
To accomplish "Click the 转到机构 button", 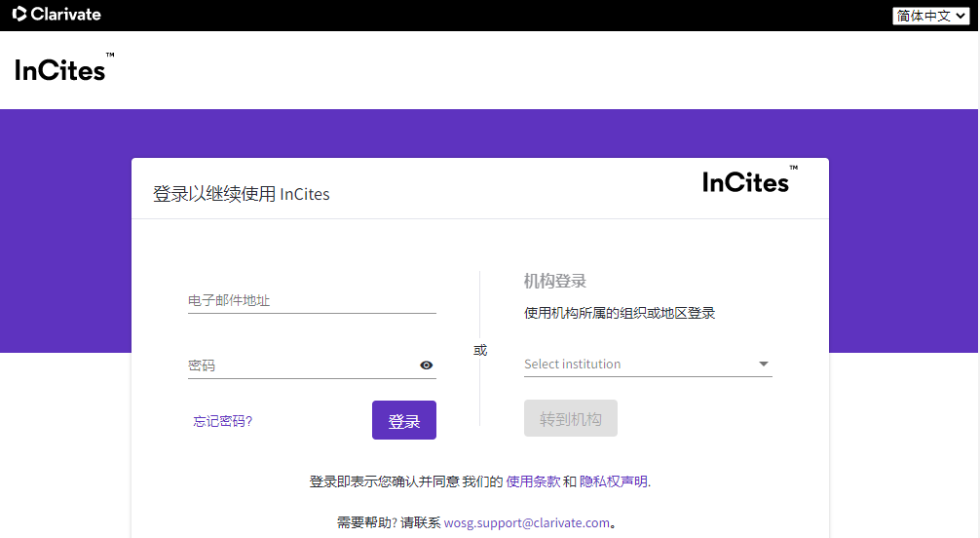I will click(x=571, y=419).
